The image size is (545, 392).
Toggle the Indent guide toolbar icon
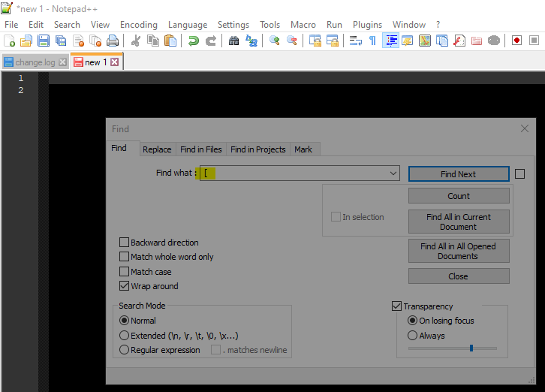click(x=390, y=41)
